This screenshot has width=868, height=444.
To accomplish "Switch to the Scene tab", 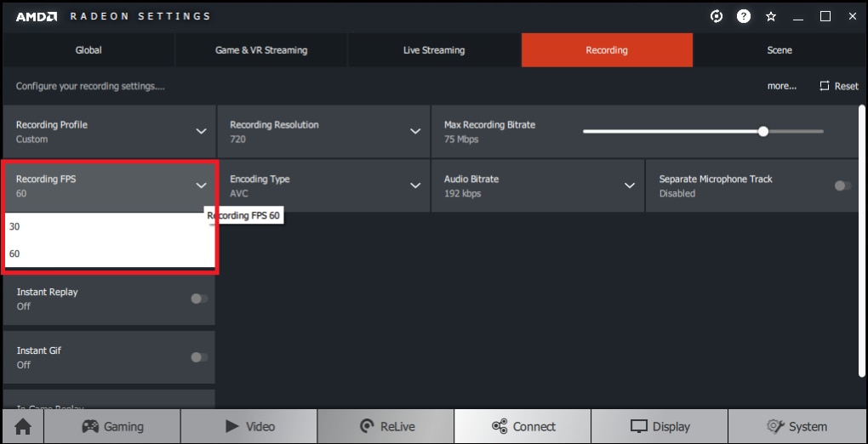I will (x=779, y=50).
